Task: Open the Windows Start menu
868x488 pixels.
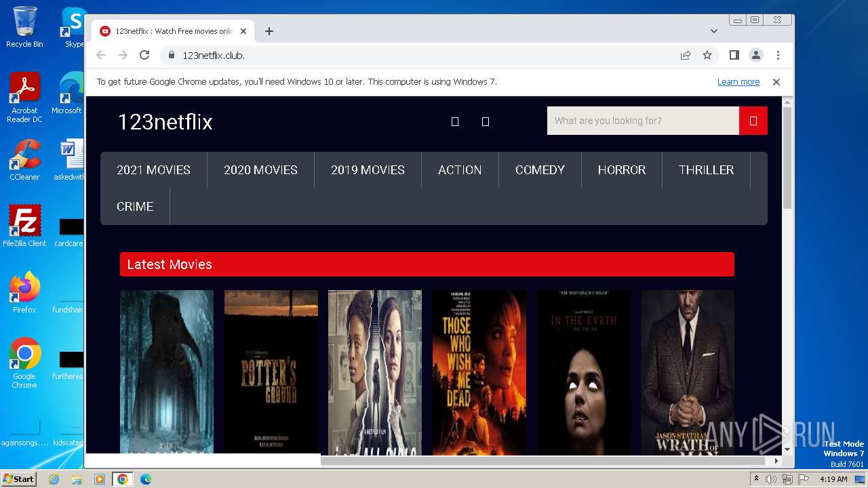Action: [x=18, y=479]
